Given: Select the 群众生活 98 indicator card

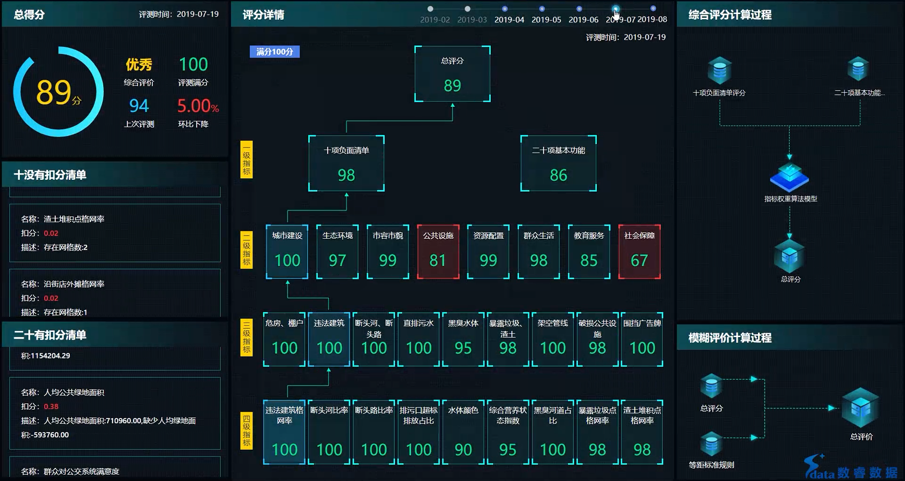Looking at the screenshot, I should (x=538, y=252).
